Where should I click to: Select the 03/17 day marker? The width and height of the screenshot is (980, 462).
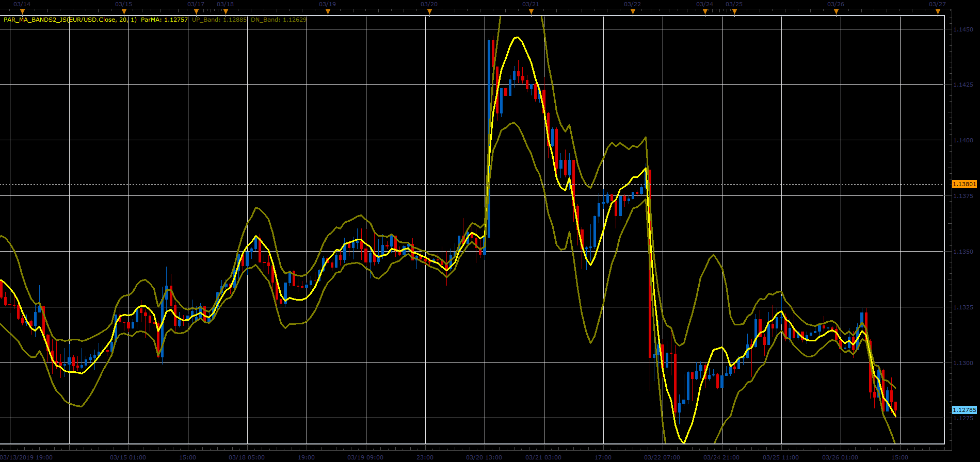(x=196, y=12)
